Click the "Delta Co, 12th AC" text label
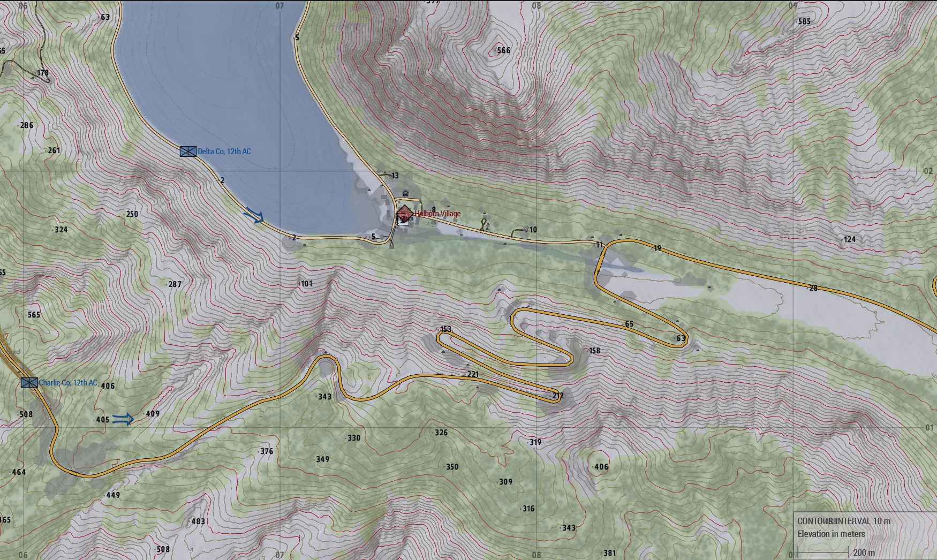The width and height of the screenshot is (937, 560). tap(224, 152)
